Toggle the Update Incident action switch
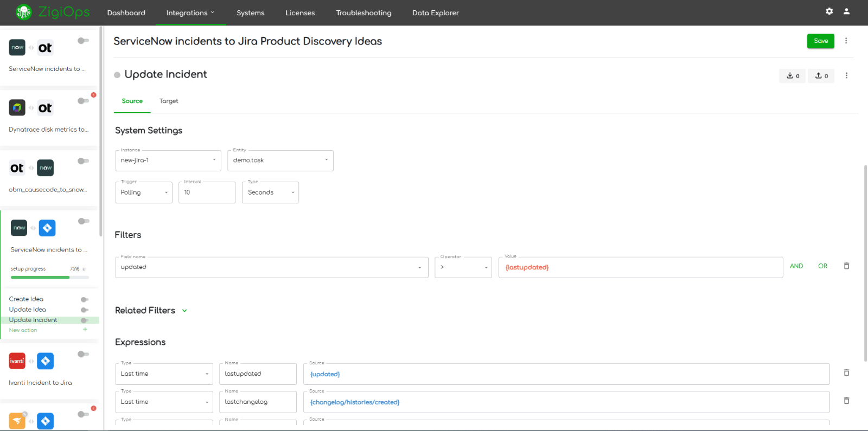 (x=85, y=320)
